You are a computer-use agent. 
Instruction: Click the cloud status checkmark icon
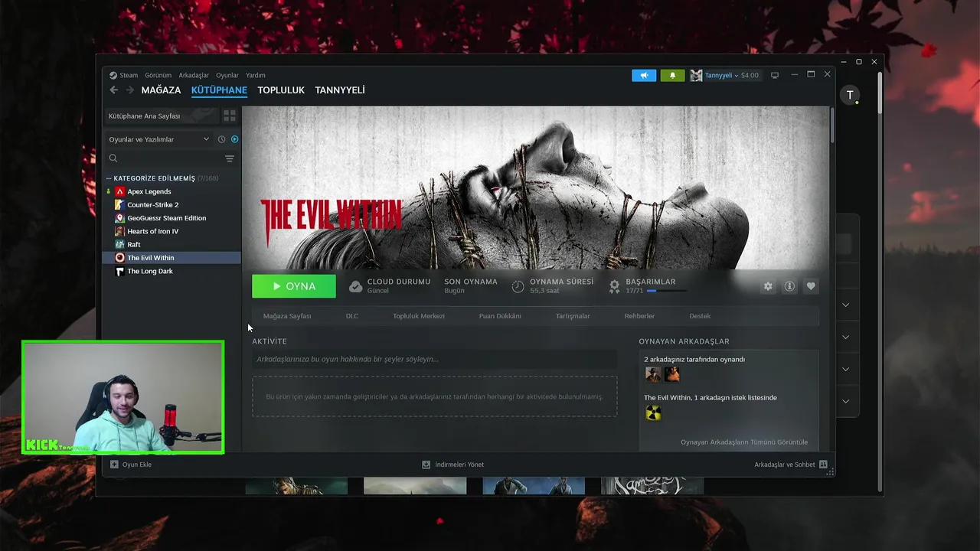[x=355, y=286]
